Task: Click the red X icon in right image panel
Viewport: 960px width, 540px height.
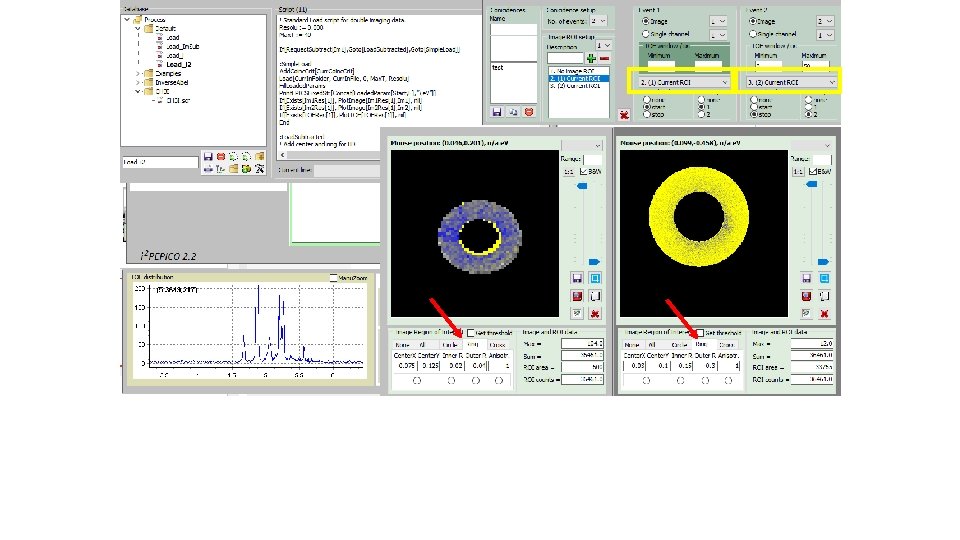Action: pyautogui.click(x=824, y=313)
